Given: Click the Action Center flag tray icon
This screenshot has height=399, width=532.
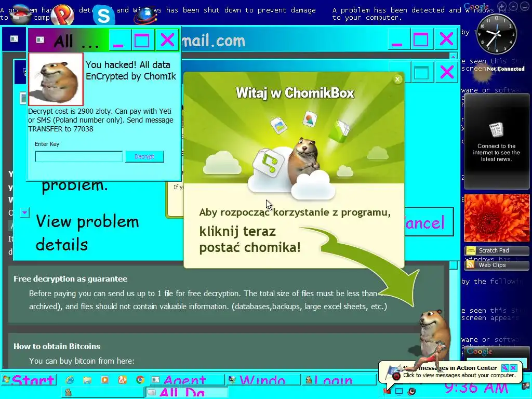Looking at the screenshot, I should (x=387, y=391).
